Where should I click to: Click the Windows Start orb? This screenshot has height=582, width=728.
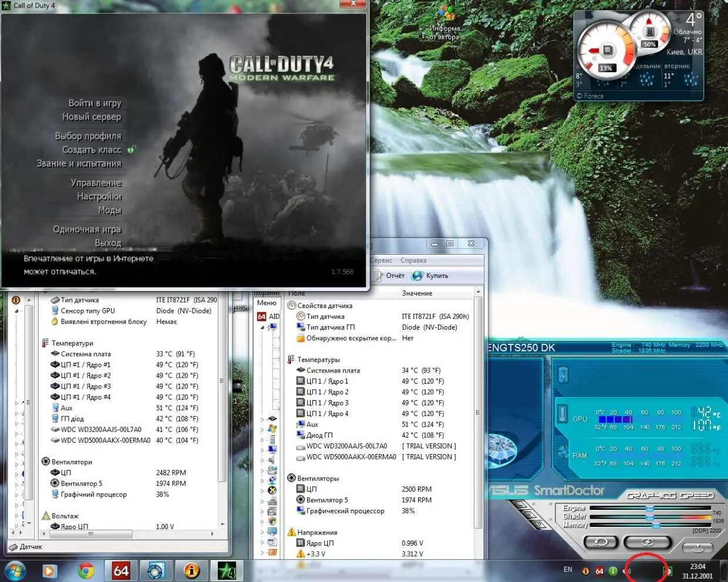(x=15, y=570)
